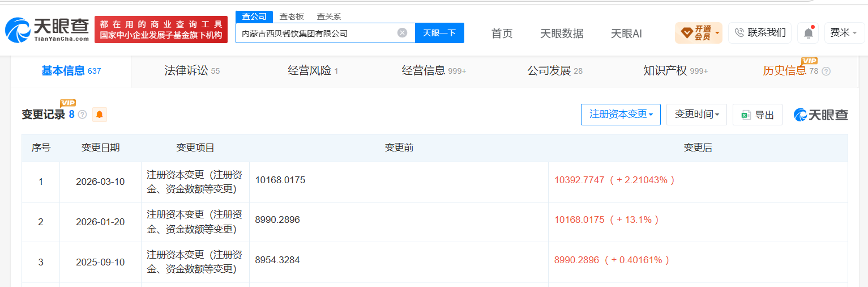
Task: Click the help icon beside 历史信息
Action: pyautogui.click(x=826, y=71)
